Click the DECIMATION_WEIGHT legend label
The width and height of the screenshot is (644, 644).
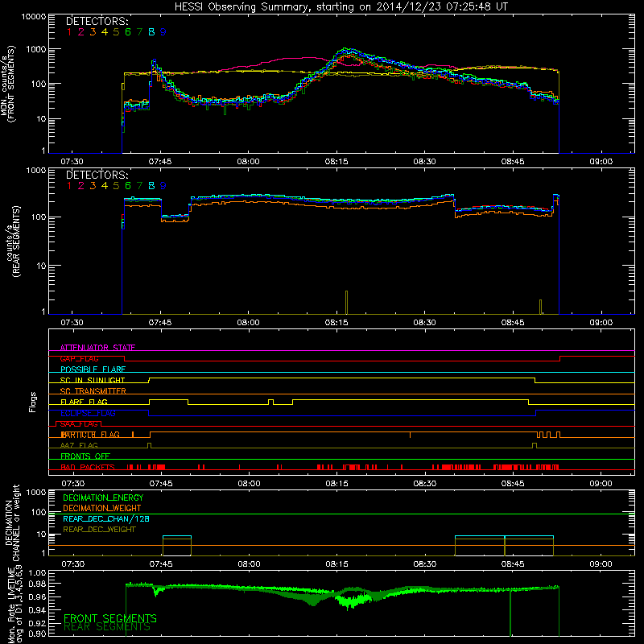pos(102,508)
